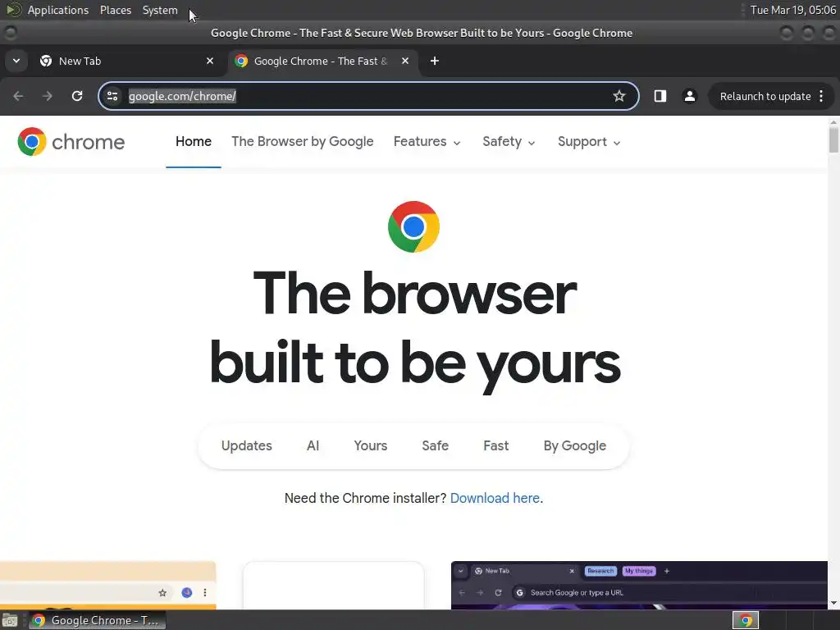840x630 pixels.
Task: Click the browser back arrow
Action: coord(18,96)
